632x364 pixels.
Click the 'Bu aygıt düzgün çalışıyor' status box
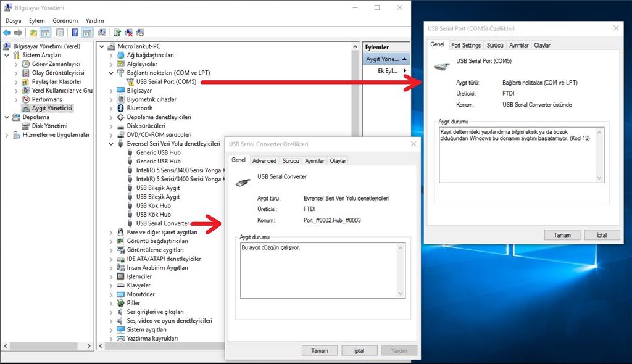click(x=322, y=270)
